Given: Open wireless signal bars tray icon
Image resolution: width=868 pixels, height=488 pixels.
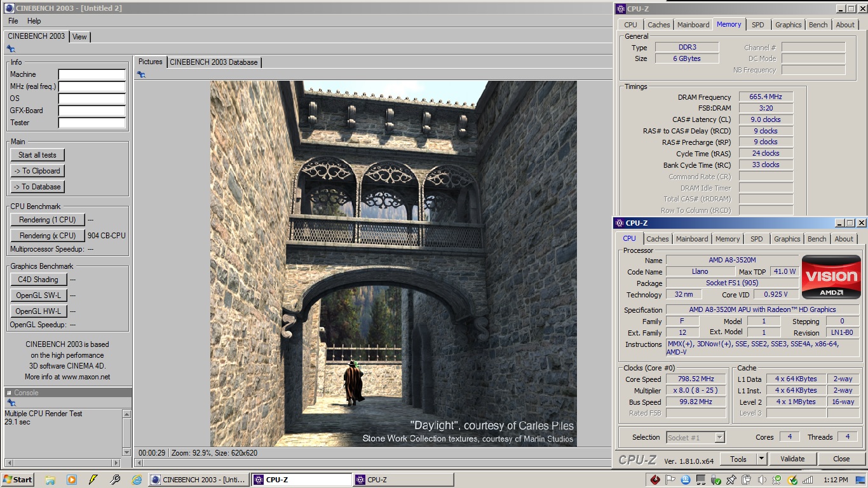Looking at the screenshot, I should pos(808,480).
